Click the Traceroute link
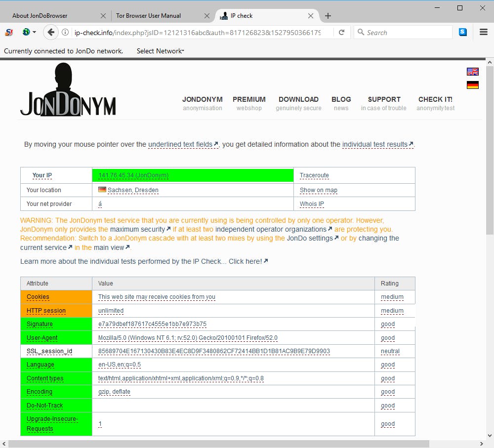Viewport: 494px width, 448px height. click(314, 175)
